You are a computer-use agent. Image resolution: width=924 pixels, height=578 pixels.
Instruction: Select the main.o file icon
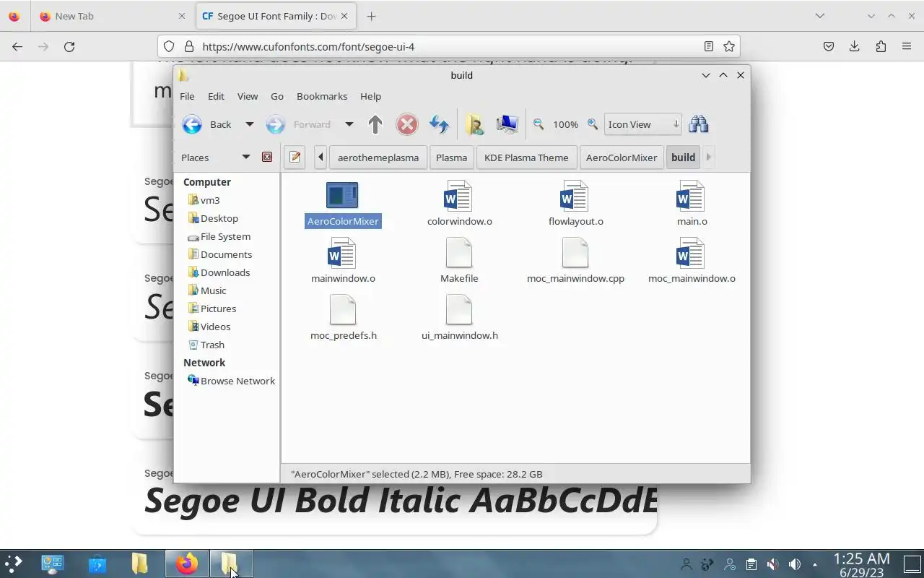[x=692, y=195]
